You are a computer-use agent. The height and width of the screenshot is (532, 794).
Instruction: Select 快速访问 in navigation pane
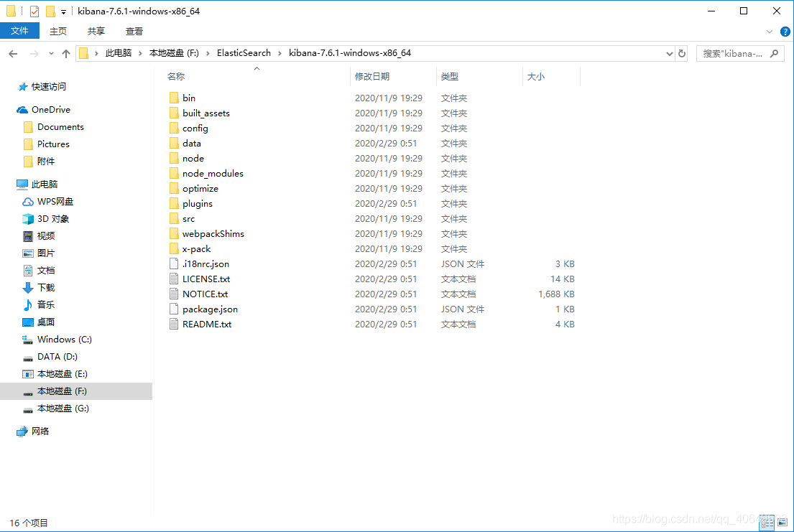49,87
